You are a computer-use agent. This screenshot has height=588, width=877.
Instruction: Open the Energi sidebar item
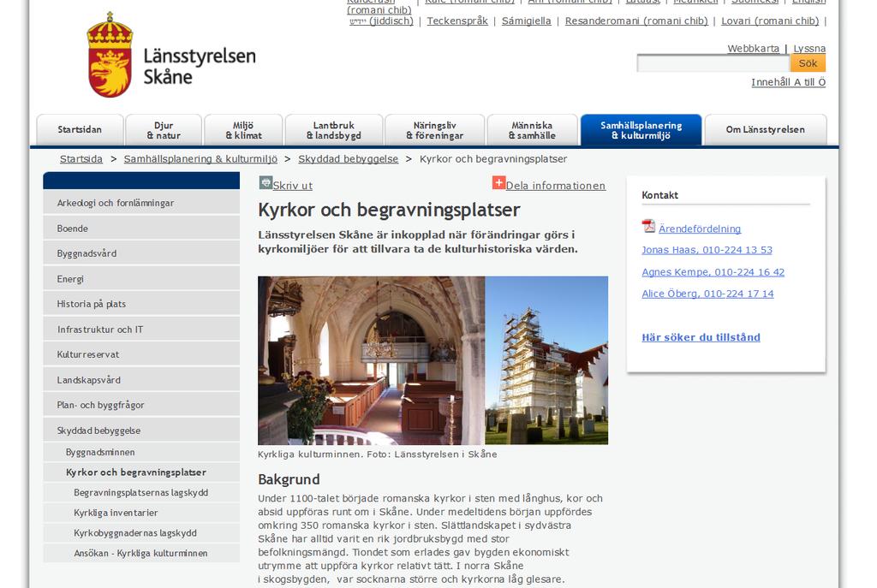(x=141, y=279)
